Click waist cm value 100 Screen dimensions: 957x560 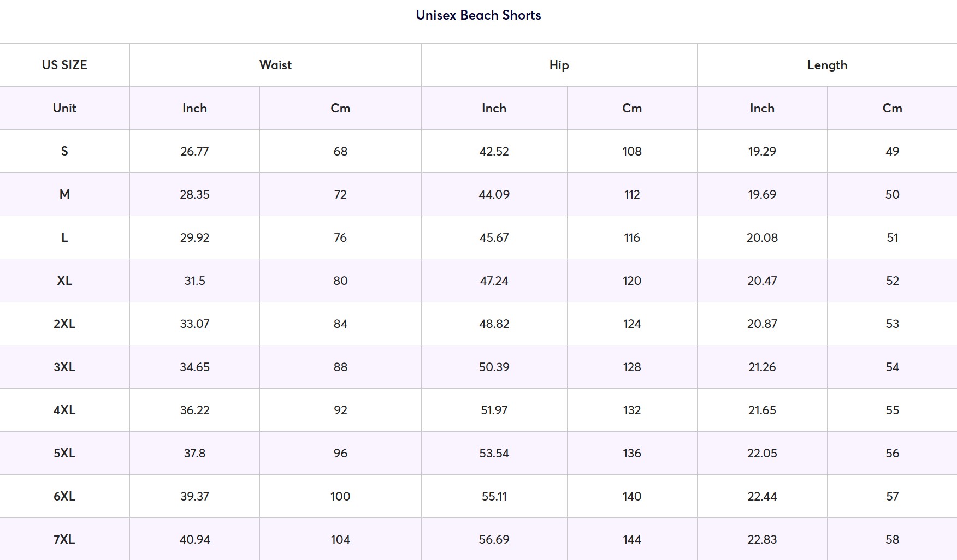[340, 496]
